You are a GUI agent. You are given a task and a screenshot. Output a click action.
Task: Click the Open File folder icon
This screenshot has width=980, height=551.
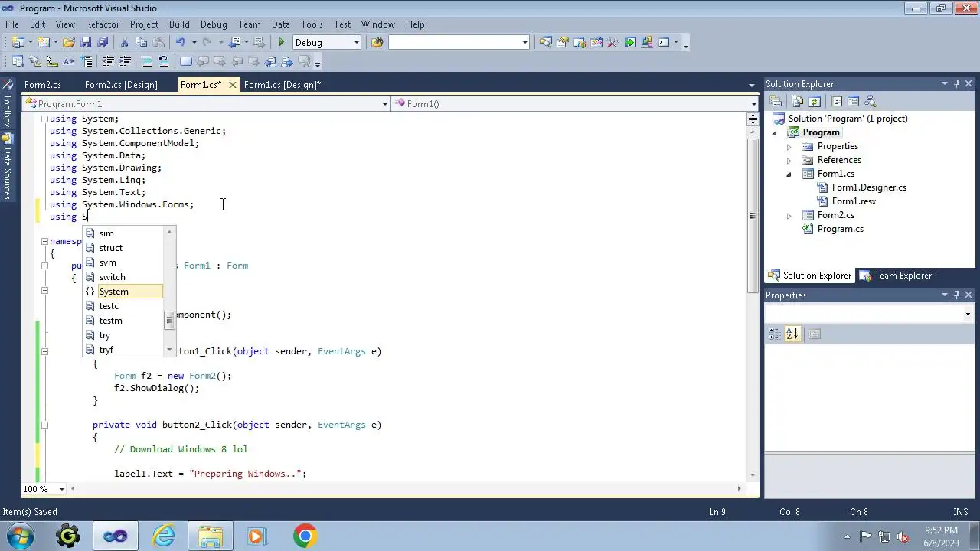pos(68,42)
